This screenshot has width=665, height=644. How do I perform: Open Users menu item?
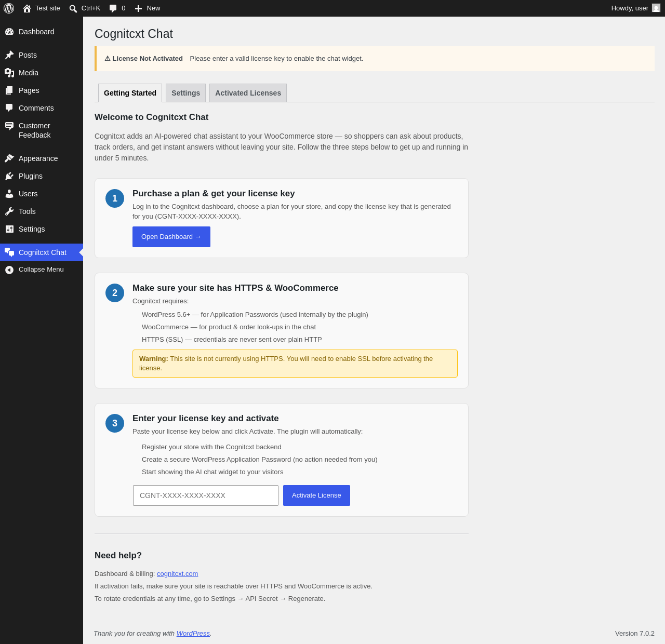click(x=42, y=194)
